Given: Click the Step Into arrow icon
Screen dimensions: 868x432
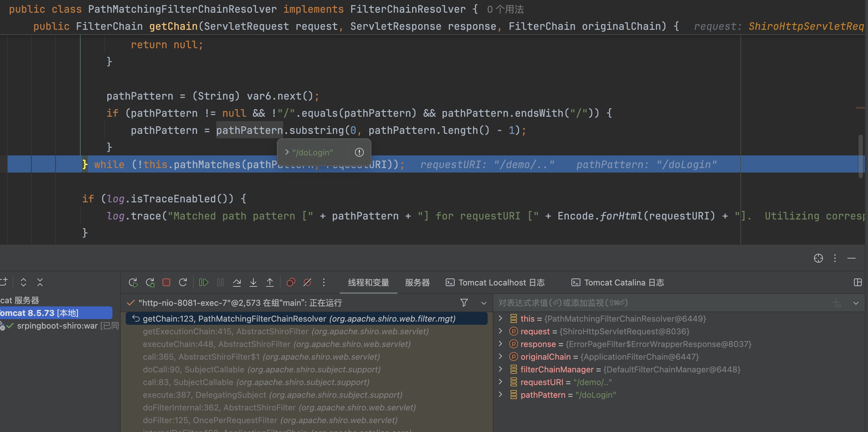Looking at the screenshot, I should (253, 282).
